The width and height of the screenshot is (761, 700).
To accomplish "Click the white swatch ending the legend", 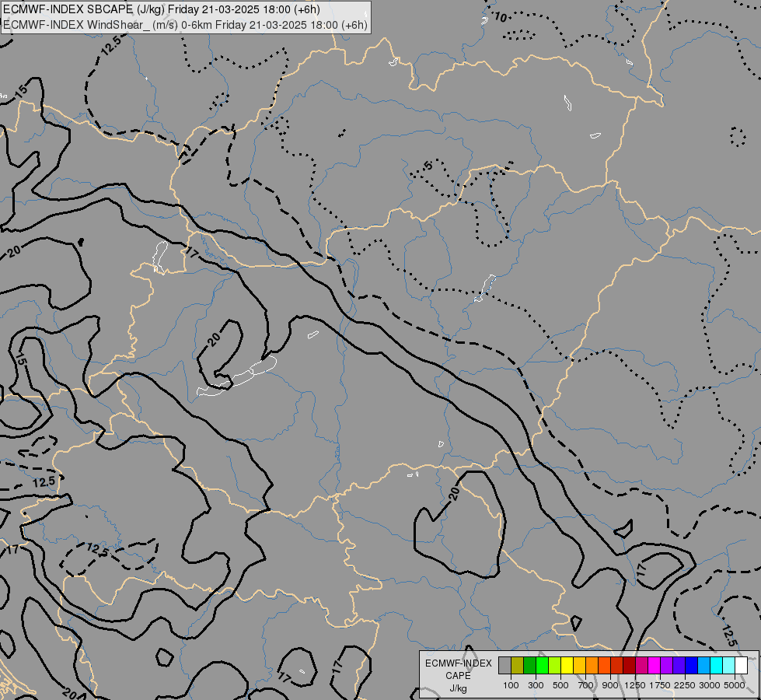I will (741, 665).
